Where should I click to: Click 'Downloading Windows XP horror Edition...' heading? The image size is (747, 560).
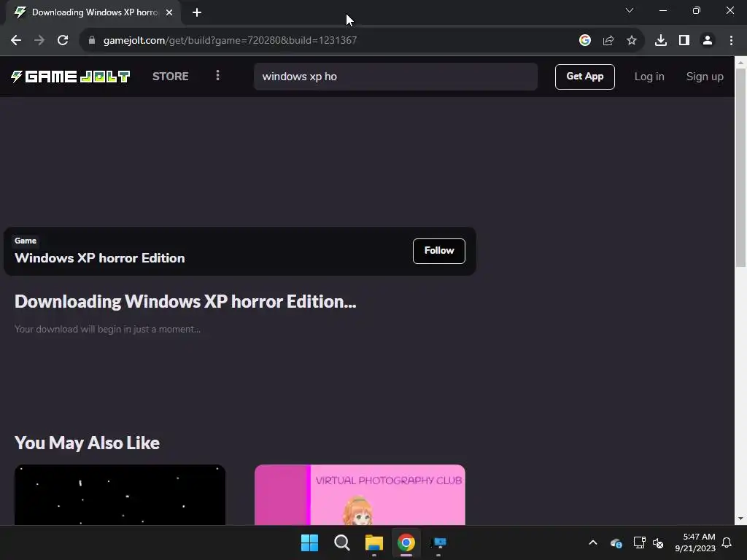[185, 302]
